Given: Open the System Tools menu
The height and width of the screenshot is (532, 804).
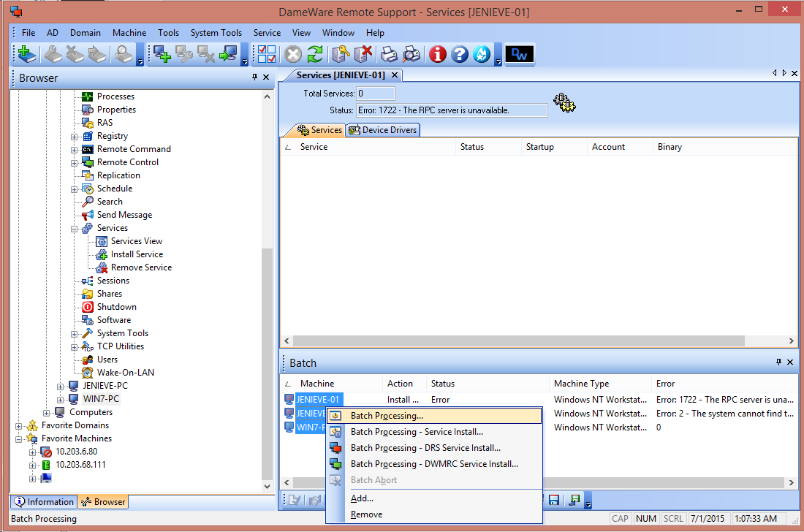Looking at the screenshot, I should click(x=216, y=33).
